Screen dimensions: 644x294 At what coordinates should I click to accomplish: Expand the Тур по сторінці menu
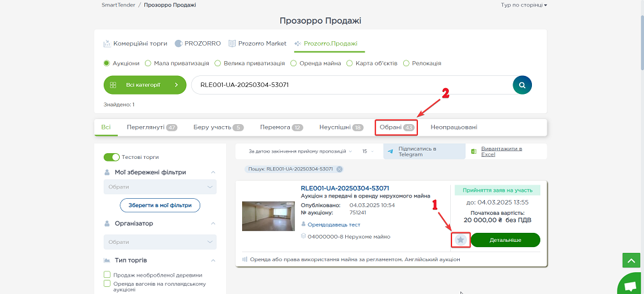point(524,5)
